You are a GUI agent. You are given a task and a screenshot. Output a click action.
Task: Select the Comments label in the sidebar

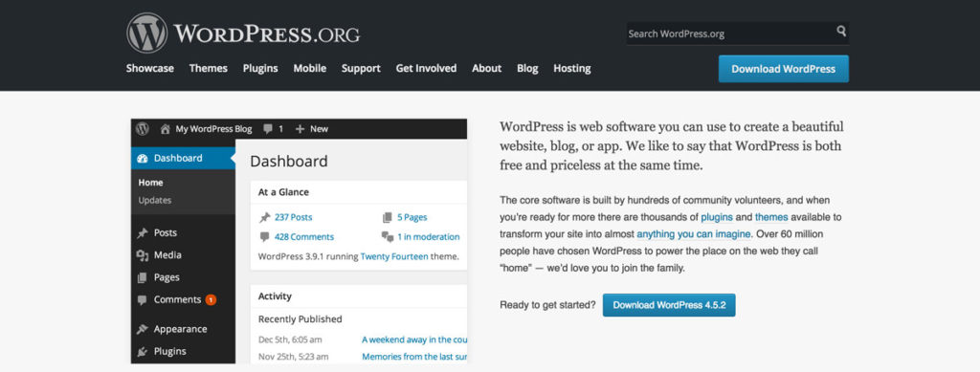177,299
